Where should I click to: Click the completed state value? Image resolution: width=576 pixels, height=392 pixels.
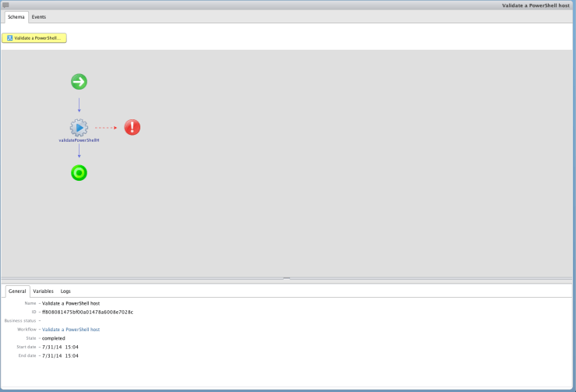click(x=54, y=338)
